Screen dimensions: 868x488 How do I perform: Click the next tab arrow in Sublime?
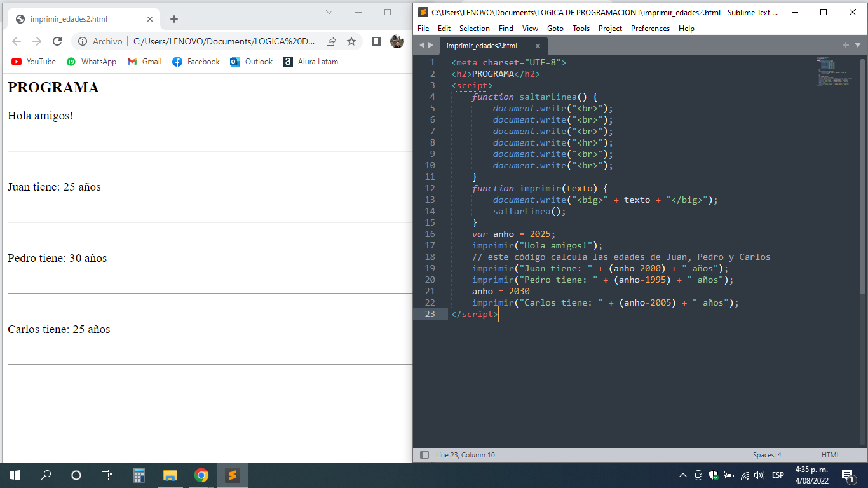(x=431, y=45)
